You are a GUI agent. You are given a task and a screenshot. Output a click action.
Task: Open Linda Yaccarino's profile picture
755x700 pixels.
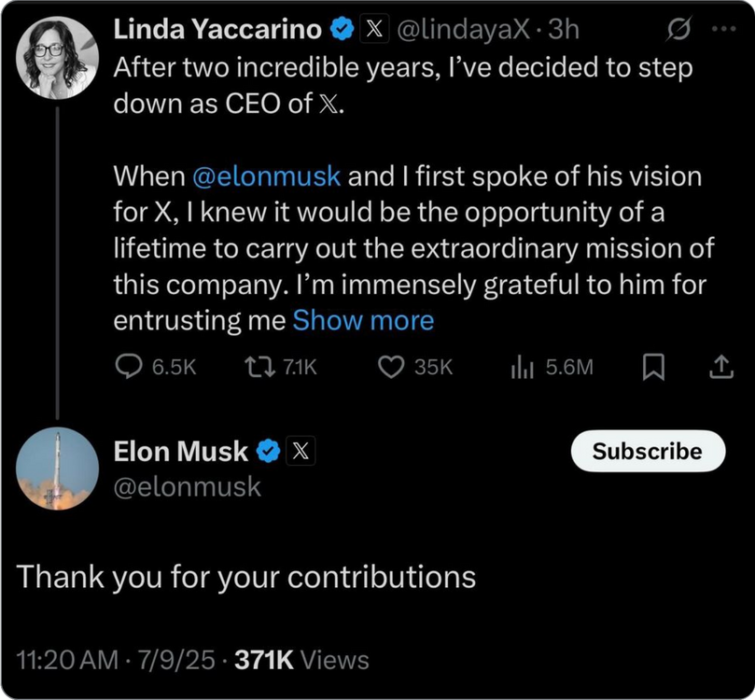pyautogui.click(x=57, y=58)
